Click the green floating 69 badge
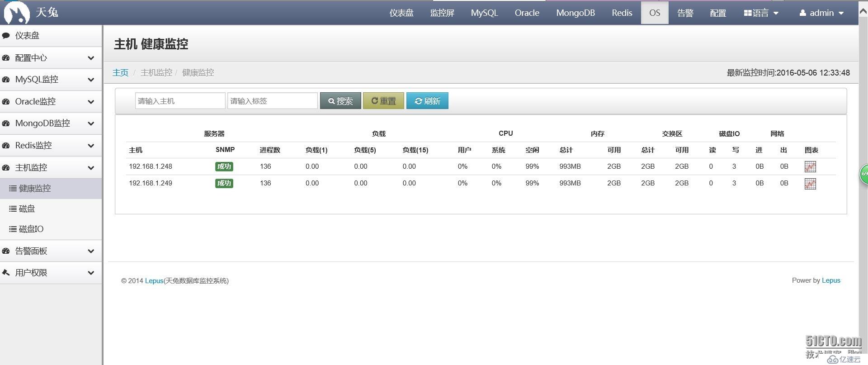The image size is (868, 365). (863, 174)
